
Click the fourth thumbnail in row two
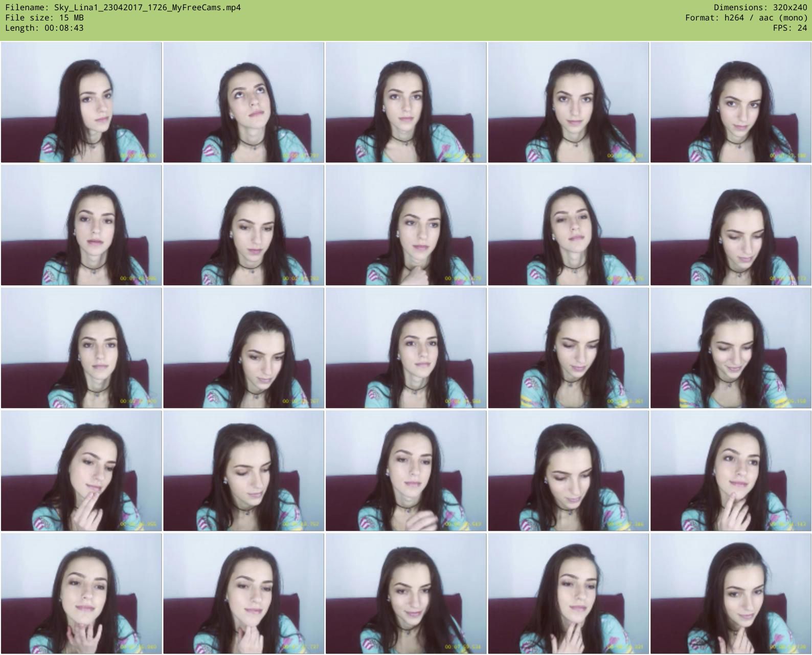[x=568, y=225]
